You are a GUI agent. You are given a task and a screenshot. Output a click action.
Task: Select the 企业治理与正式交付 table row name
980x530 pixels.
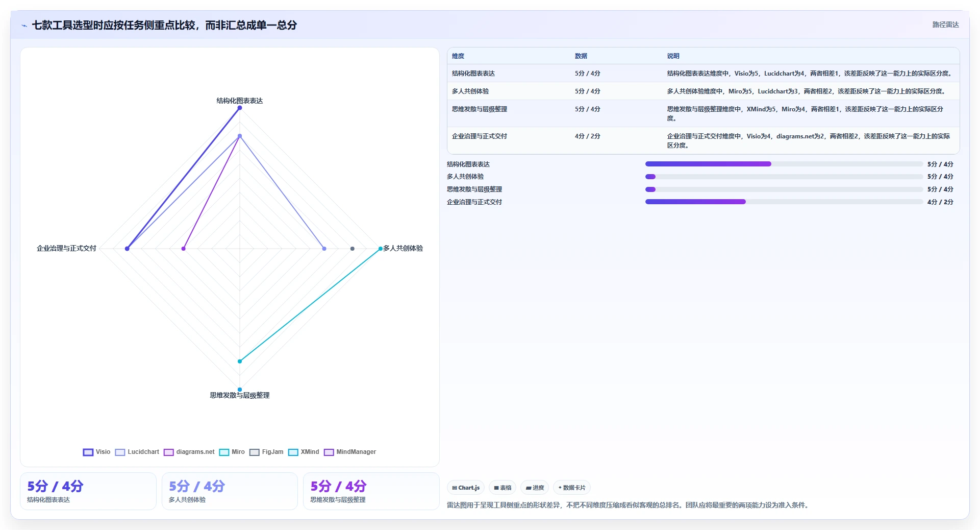click(x=480, y=136)
